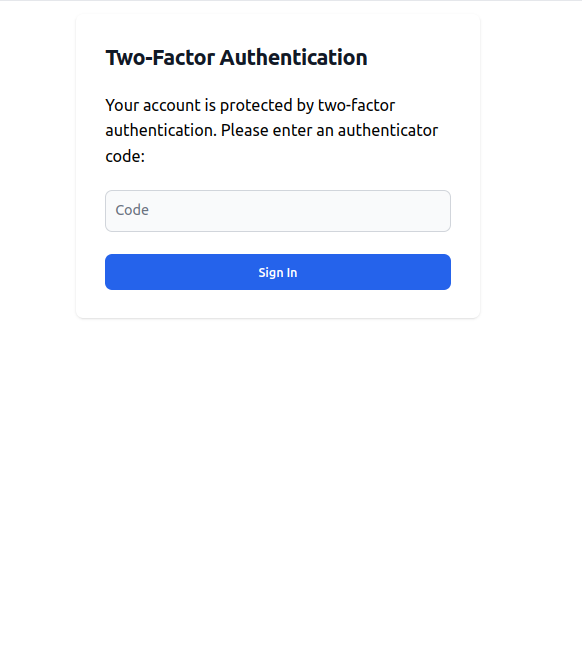Click the account protection description paragraph

[x=272, y=131]
